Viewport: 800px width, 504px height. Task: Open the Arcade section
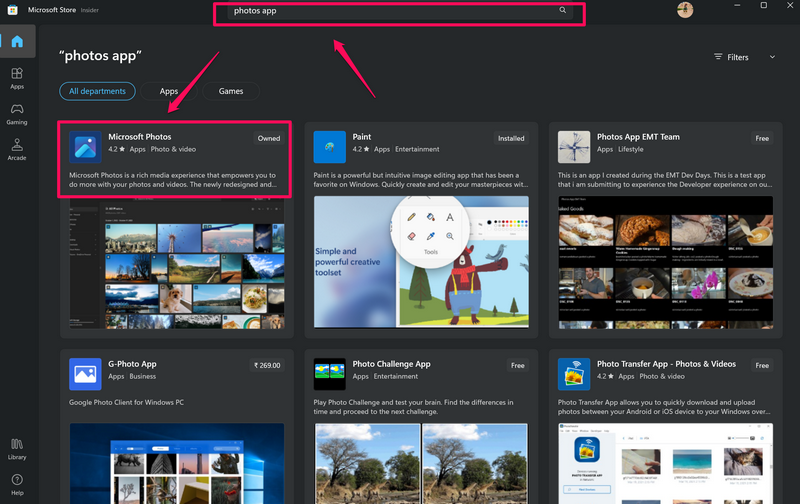coord(17,148)
